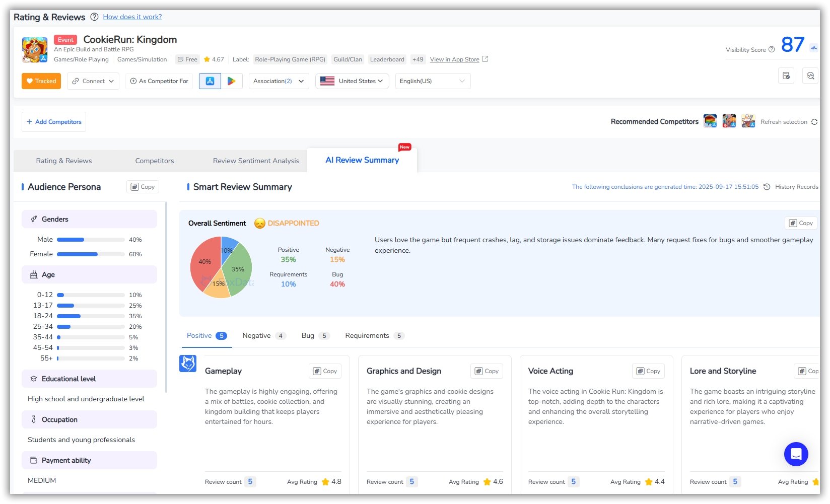The image size is (830, 504).
Task: Click the Audience Persona panel scrollbar
Action: [x=166, y=297]
